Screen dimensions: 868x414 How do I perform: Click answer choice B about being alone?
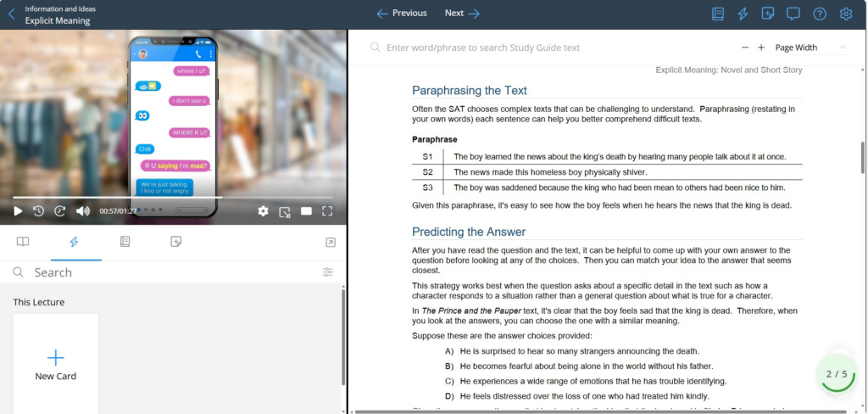click(578, 366)
